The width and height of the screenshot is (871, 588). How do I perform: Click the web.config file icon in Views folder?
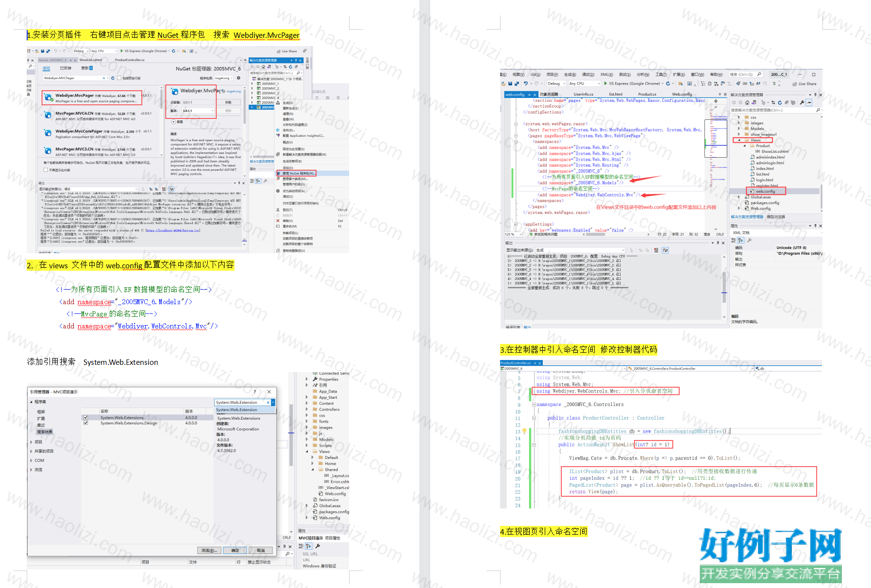click(752, 191)
